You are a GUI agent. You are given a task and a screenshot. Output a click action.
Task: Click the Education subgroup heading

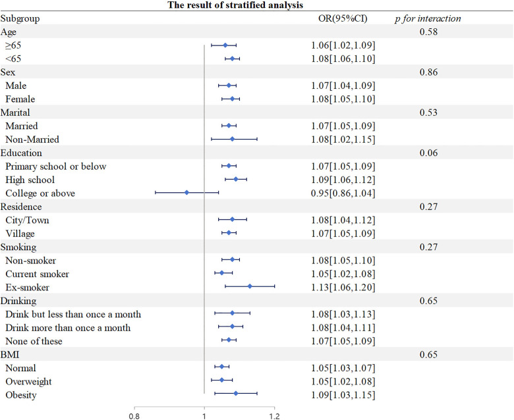tap(21, 153)
